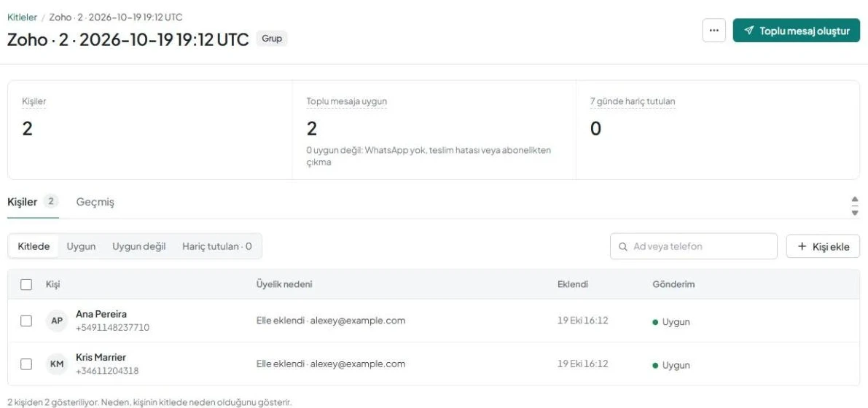Click Ana Pereira's Elle eklendi reason

point(331,321)
